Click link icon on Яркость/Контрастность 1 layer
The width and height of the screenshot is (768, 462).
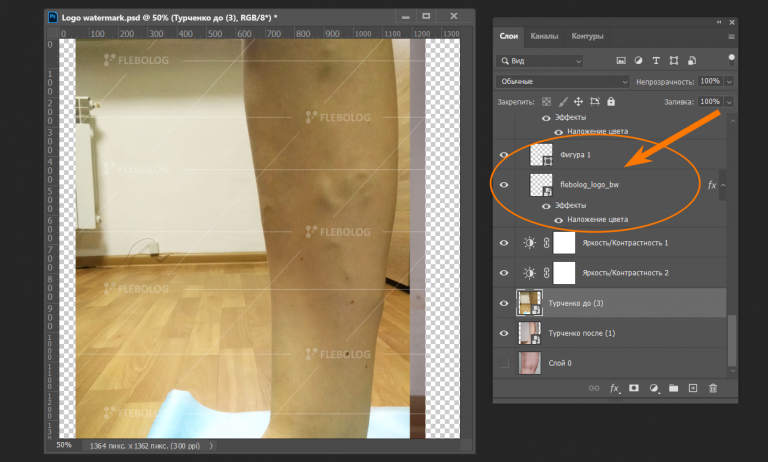(546, 243)
